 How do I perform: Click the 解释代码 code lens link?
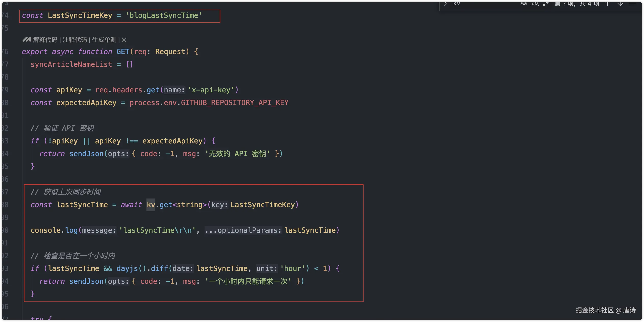[45, 40]
